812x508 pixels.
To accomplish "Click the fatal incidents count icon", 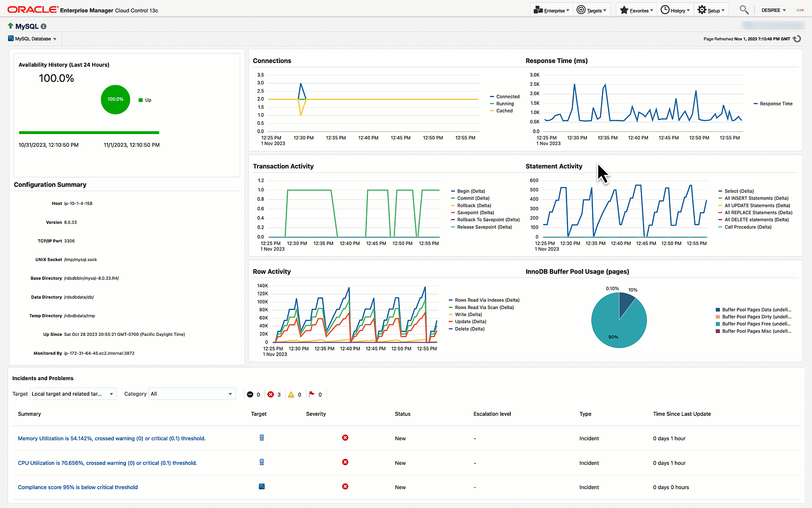I will click(250, 395).
